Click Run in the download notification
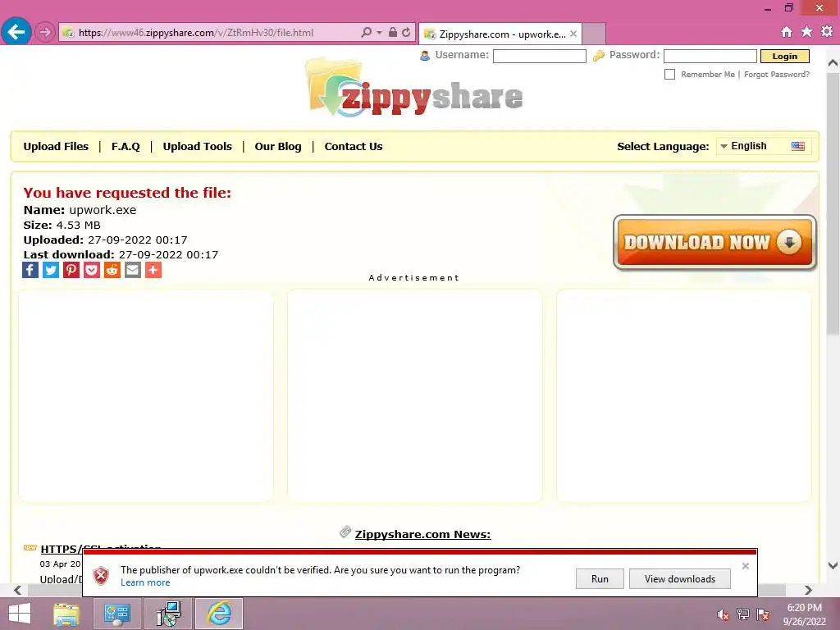Screen dimensions: 840x630 point(600,578)
